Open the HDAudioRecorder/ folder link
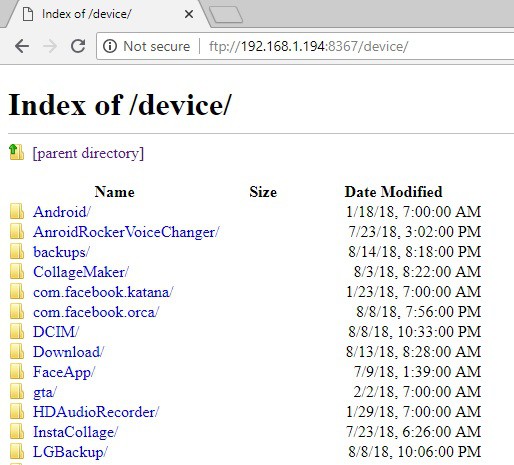Screen dimensions: 514x465 [96, 412]
